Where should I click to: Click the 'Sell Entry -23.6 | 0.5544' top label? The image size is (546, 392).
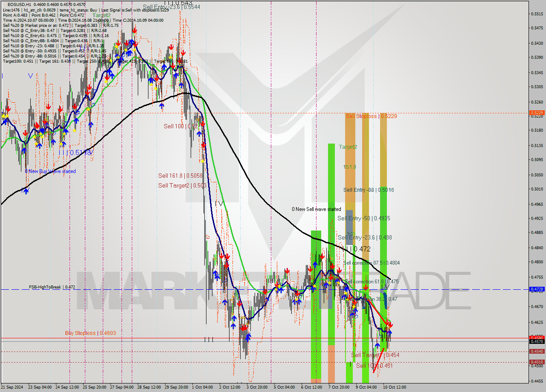171,7
